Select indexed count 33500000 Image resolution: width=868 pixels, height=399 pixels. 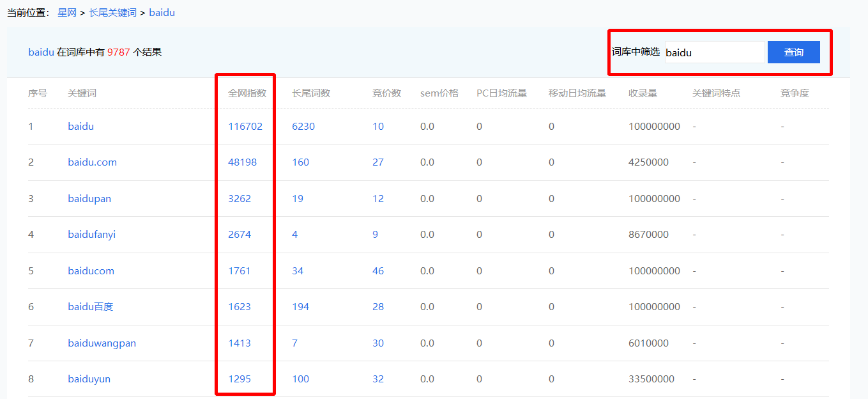(x=651, y=379)
